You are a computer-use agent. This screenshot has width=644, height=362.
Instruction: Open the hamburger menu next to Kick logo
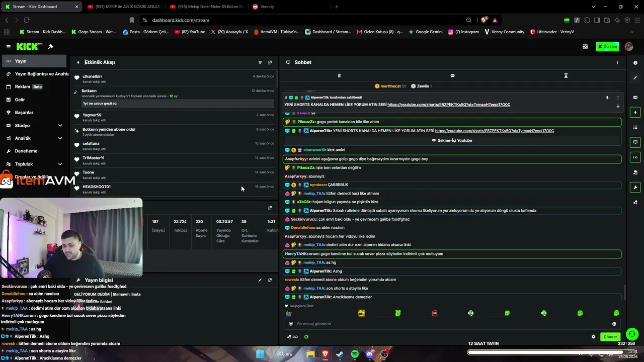pos(8,47)
